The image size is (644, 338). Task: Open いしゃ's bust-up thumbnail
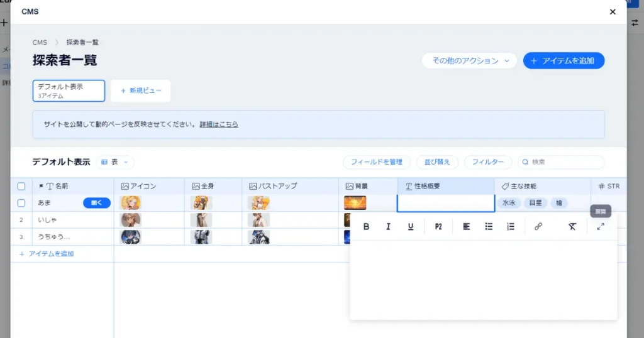click(258, 220)
